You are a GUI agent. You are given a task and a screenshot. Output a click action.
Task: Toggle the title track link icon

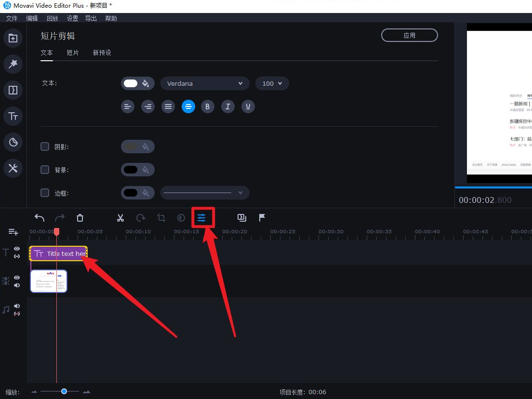16,256
